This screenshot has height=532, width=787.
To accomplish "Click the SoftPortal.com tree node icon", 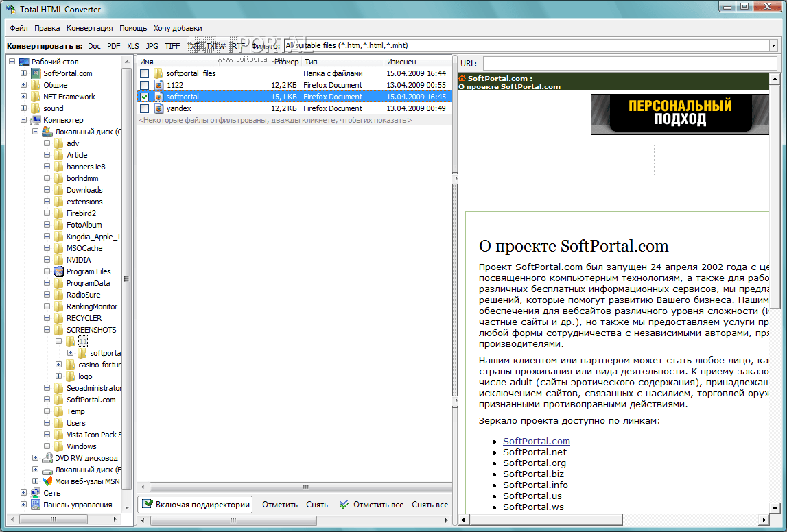I will (35, 73).
